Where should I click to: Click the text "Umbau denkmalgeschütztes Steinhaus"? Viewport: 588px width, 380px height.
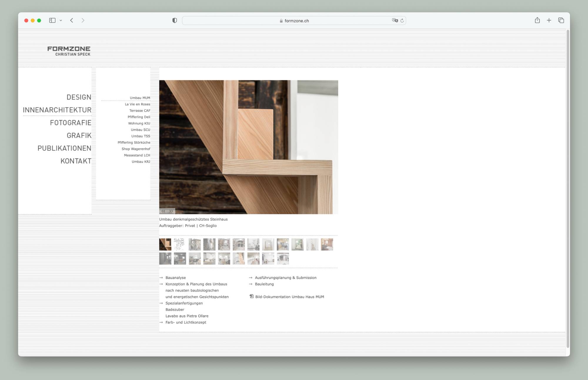coord(193,219)
